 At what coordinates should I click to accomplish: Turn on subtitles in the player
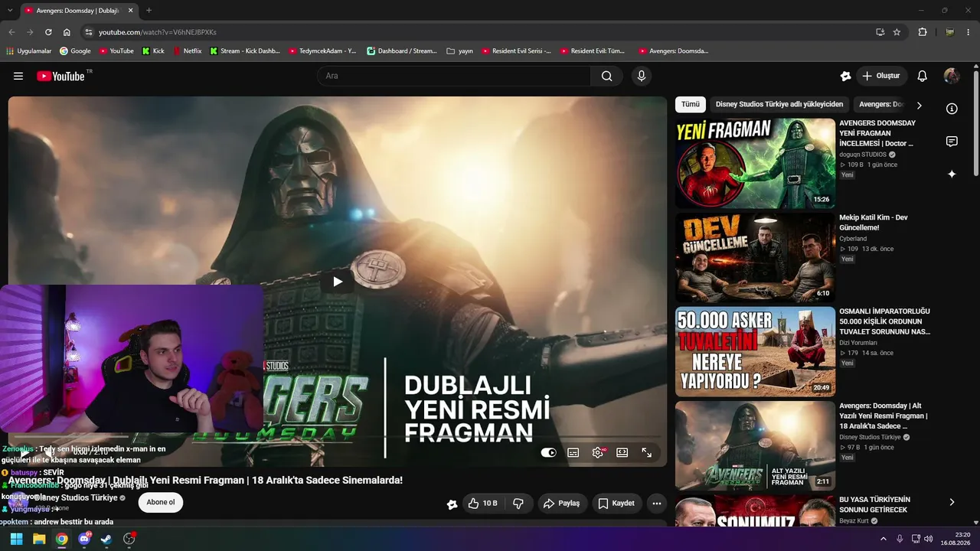pos(573,452)
